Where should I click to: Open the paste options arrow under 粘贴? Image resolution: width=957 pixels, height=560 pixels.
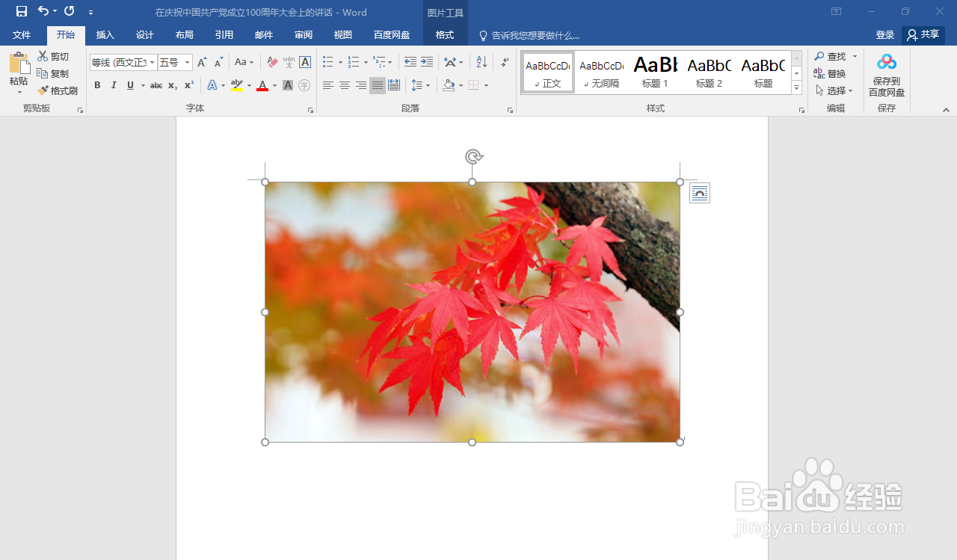coord(19,90)
